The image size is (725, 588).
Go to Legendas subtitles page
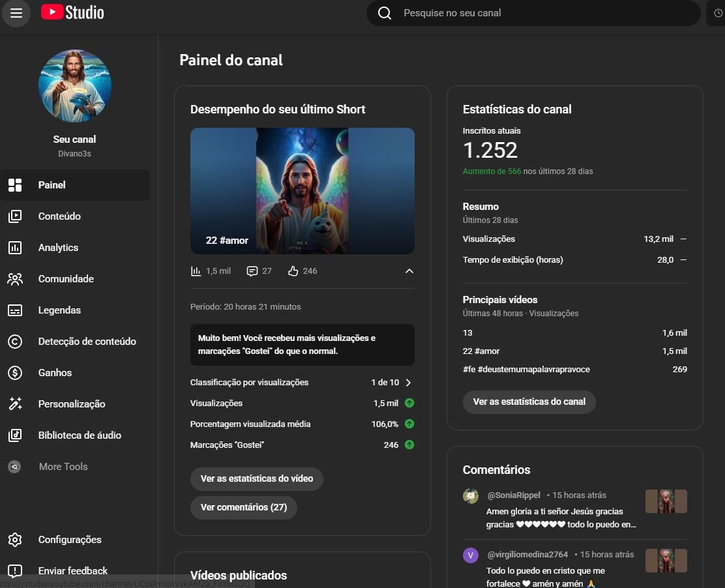[x=59, y=310]
